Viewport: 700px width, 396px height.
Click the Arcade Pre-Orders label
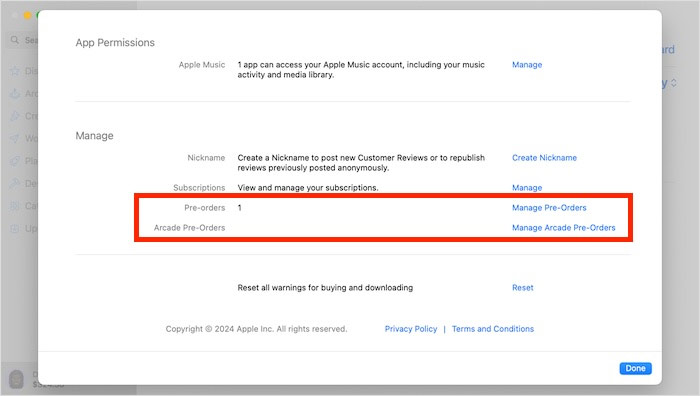point(189,228)
